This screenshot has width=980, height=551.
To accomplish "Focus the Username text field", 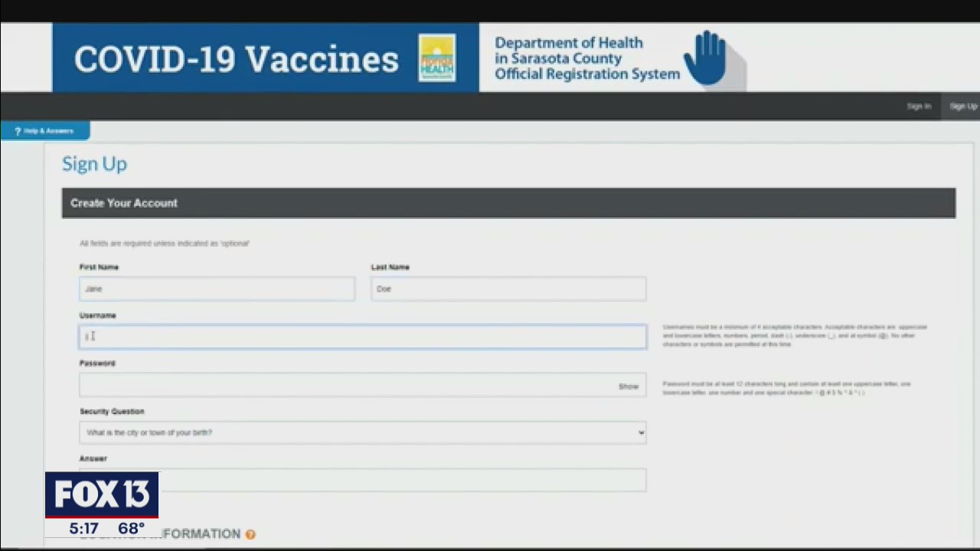I will coord(363,337).
